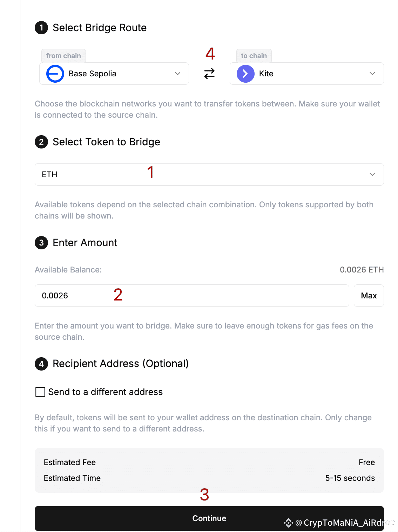Screen dimensions: 398x532
Task: Click the step 2 number badge
Action: [41, 142]
